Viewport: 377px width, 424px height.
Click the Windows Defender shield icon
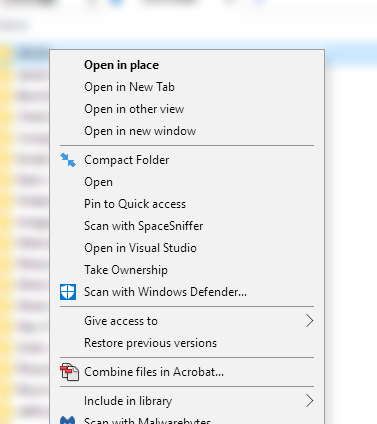pos(68,292)
